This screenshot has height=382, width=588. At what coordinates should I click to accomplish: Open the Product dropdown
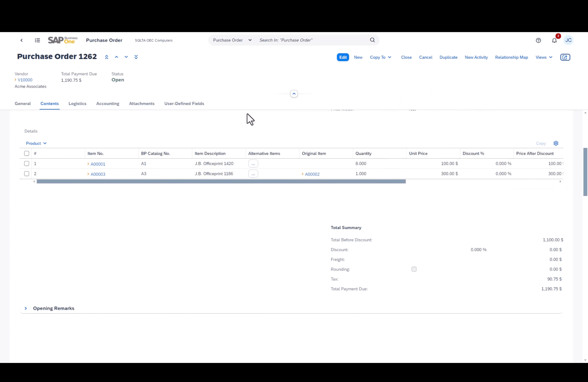(x=36, y=143)
